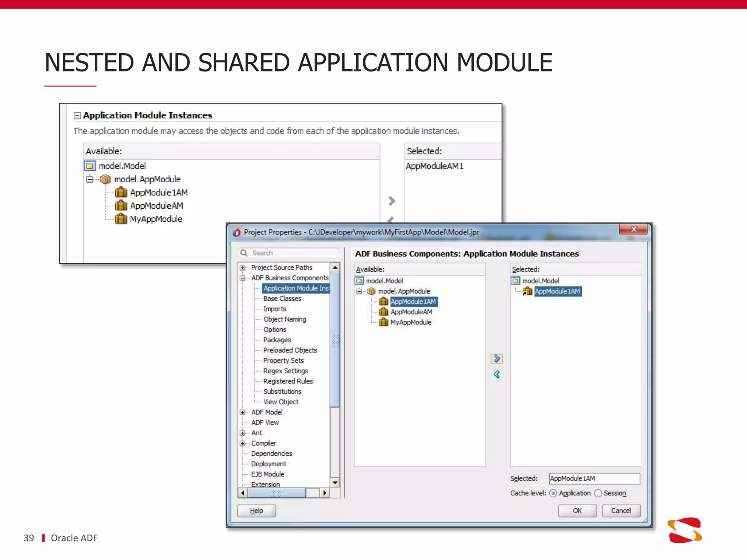
Task: Select the Deployment tree item
Action: pyautogui.click(x=268, y=464)
